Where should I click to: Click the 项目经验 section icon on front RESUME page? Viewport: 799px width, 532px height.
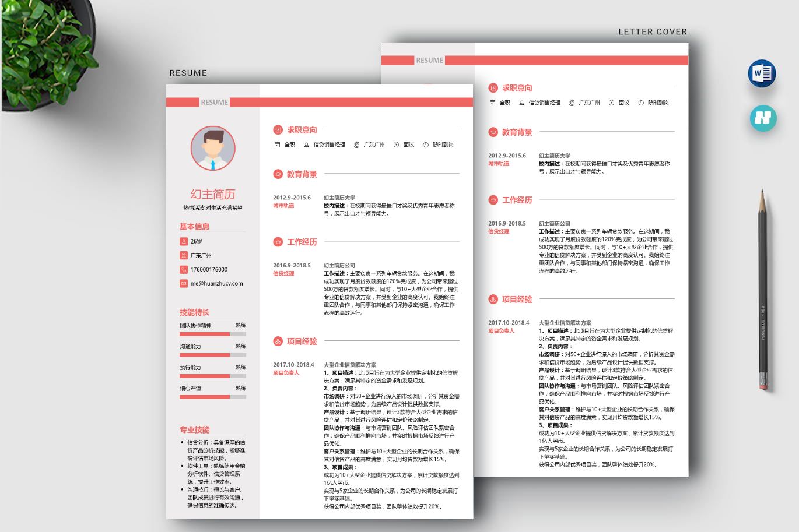click(x=278, y=341)
